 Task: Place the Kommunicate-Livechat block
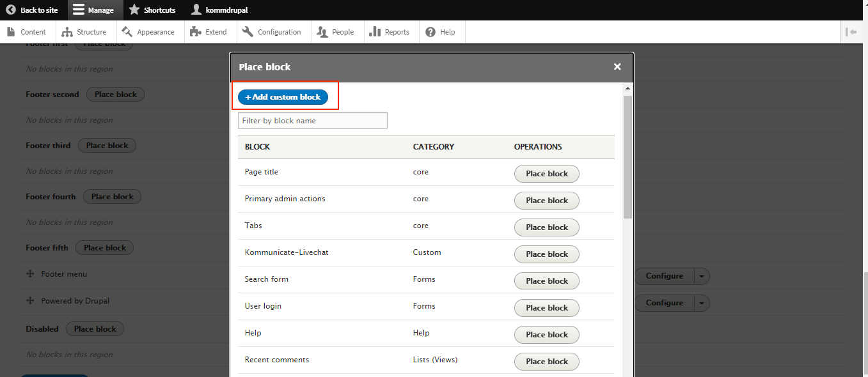[546, 254]
